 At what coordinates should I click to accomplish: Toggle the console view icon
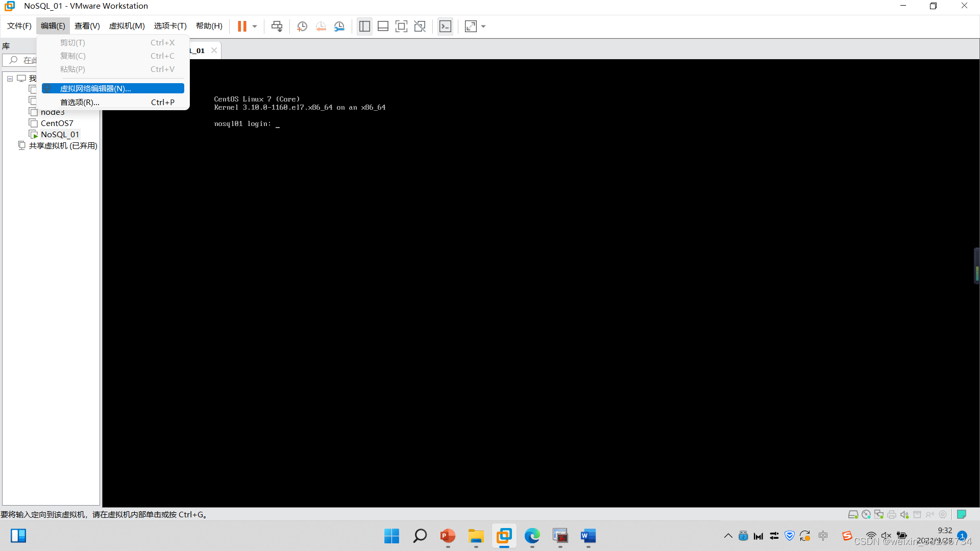point(445,26)
